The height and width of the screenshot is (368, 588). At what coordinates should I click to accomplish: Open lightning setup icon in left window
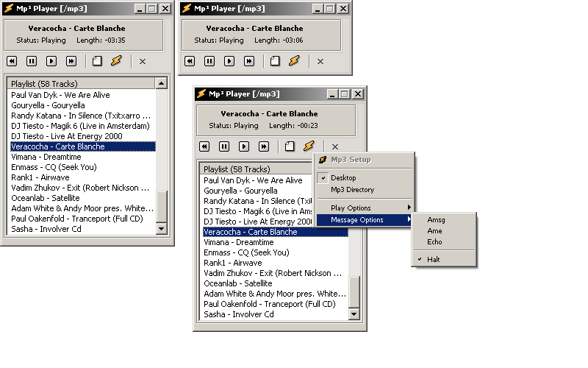coord(117,60)
